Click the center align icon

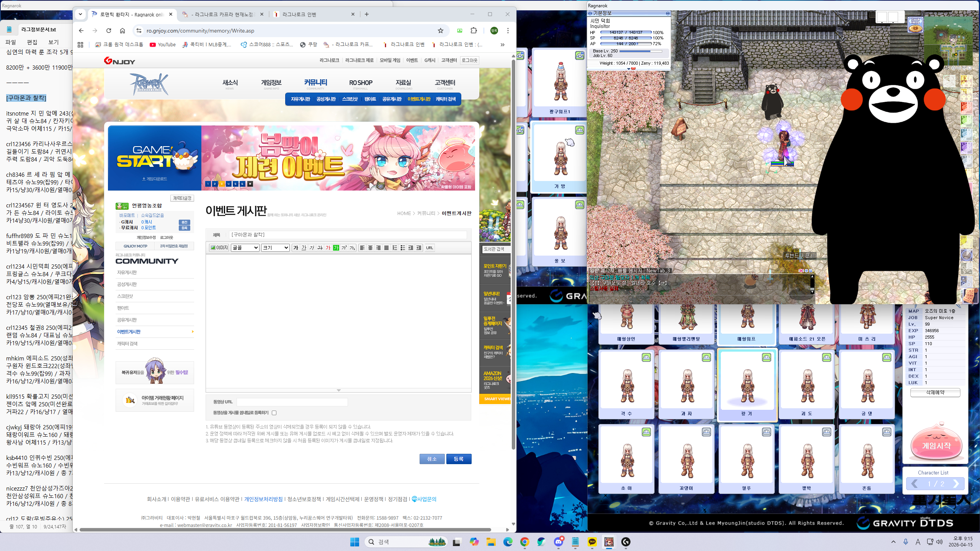point(370,248)
